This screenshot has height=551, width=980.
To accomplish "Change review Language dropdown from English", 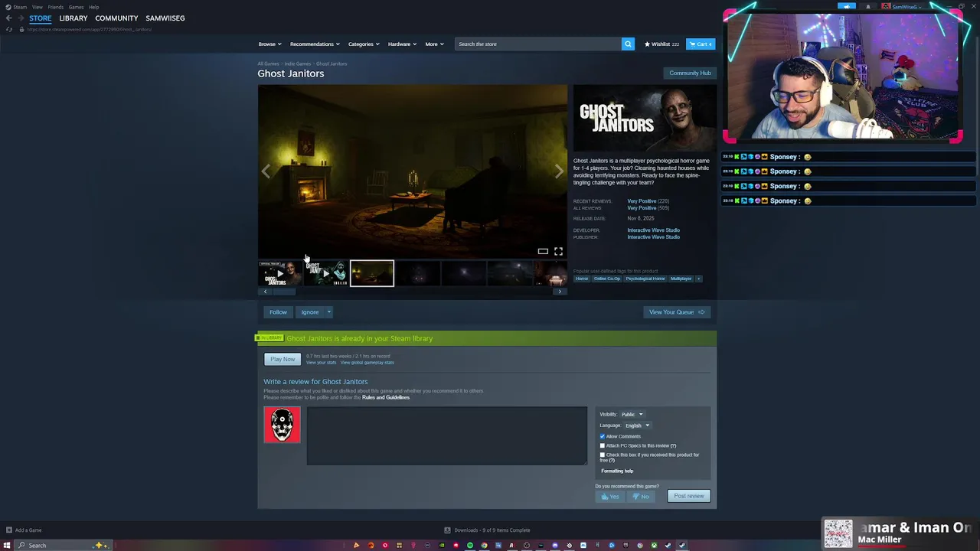I will pos(637,425).
